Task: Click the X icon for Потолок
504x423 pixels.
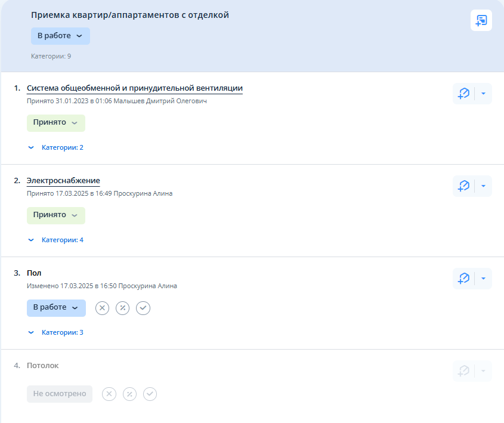Action: [109, 394]
